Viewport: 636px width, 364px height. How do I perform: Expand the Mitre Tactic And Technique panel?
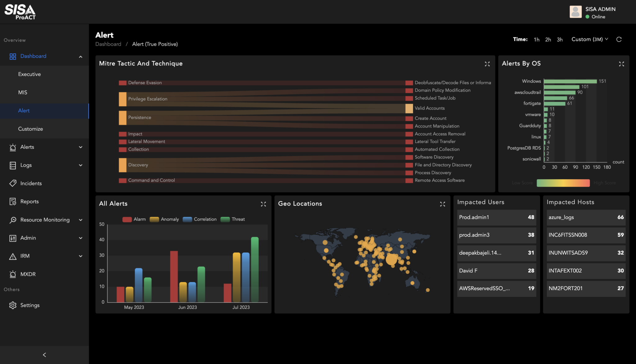tap(487, 64)
